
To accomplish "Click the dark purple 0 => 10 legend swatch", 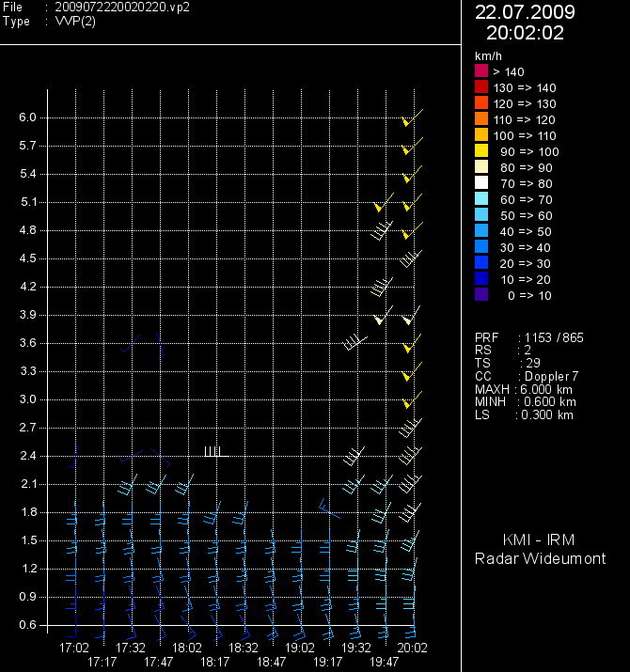I will (481, 295).
